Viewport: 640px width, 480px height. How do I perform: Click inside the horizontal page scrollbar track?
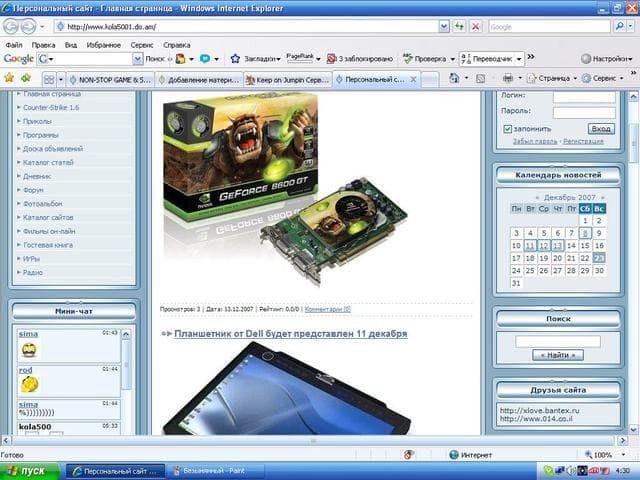click(313, 440)
